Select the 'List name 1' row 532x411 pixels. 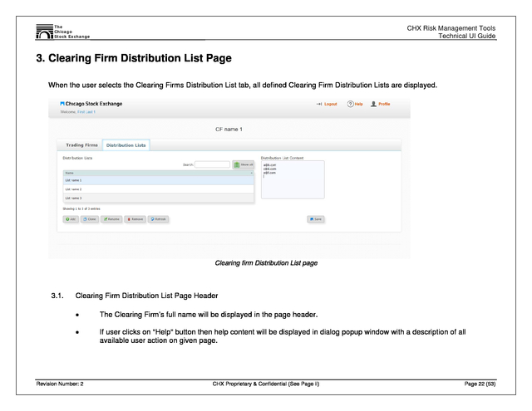pyautogui.click(x=159, y=180)
